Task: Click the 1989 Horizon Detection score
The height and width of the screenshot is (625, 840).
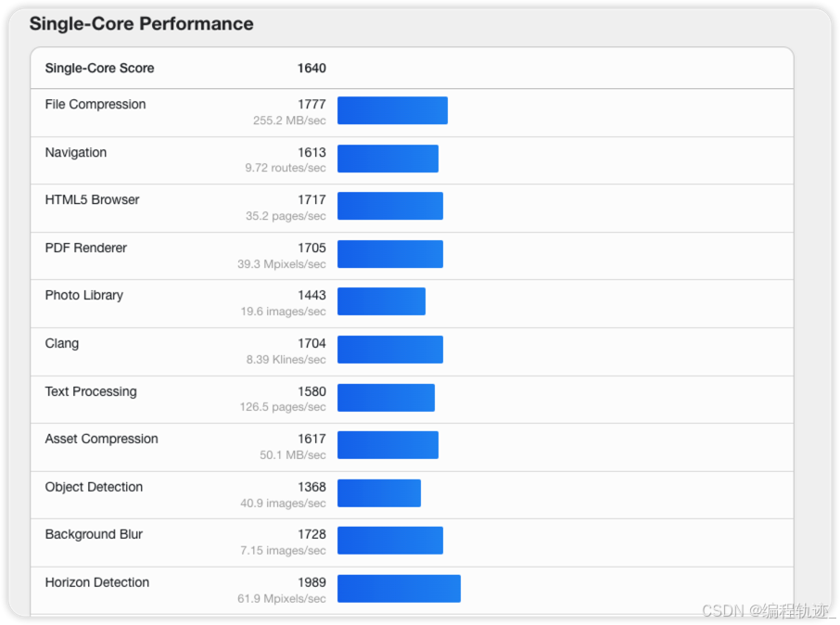Action: click(312, 582)
